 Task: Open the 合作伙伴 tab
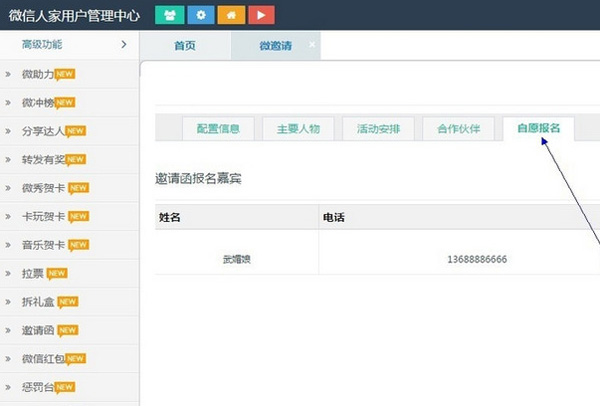point(458,129)
